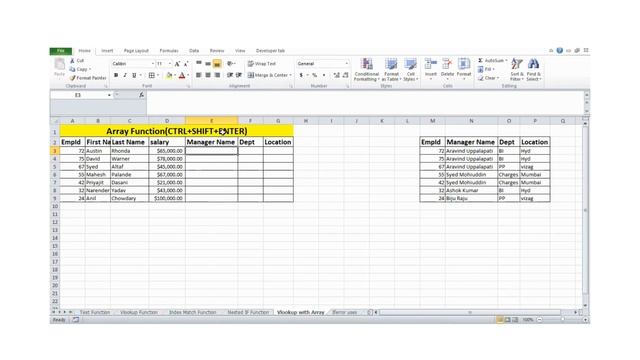Click the Sort & Filter icon
640x360 pixels.
coord(517,64)
